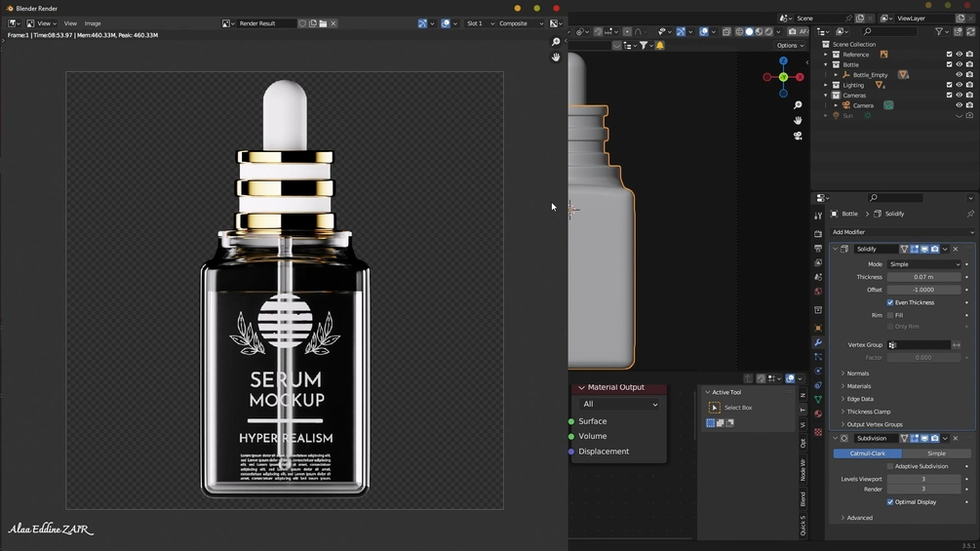This screenshot has height=551, width=980.
Task: Click the zoom magnifier in render window
Action: coord(556,42)
